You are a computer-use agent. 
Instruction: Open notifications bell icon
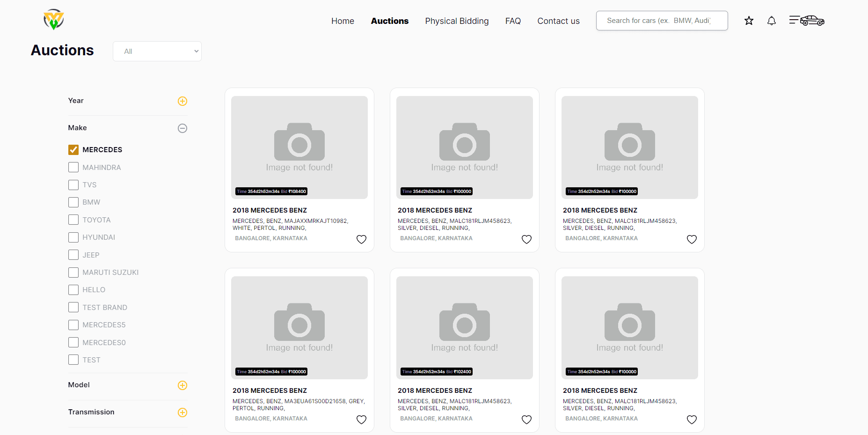coord(772,21)
